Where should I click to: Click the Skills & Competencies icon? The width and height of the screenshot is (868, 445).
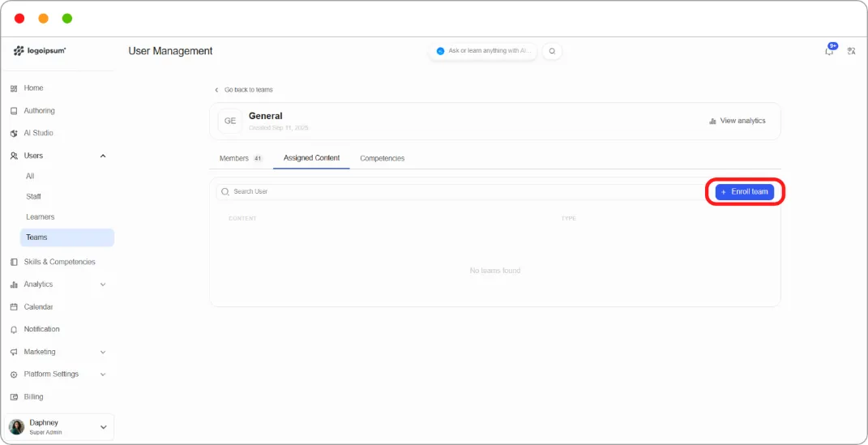click(14, 262)
